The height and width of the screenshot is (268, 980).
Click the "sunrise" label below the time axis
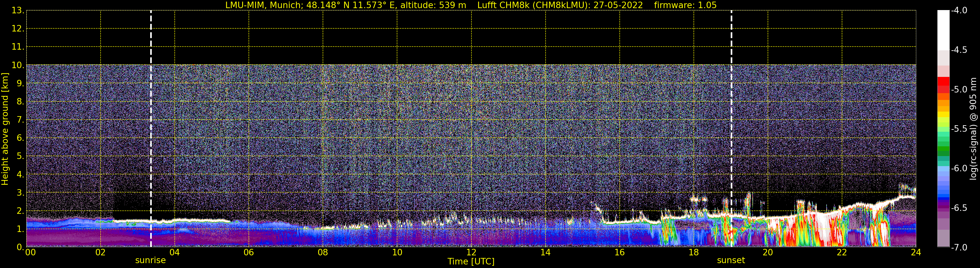(x=150, y=261)
